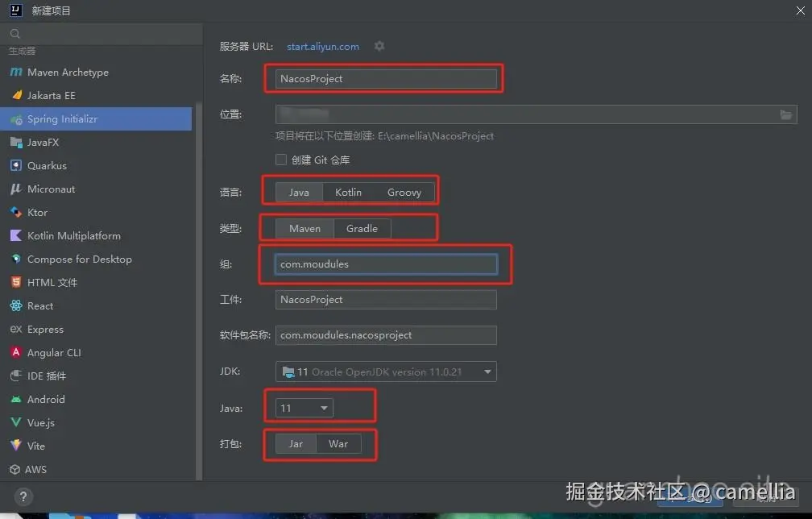The height and width of the screenshot is (519, 812).
Task: Click the Express ex icon
Action: click(16, 329)
